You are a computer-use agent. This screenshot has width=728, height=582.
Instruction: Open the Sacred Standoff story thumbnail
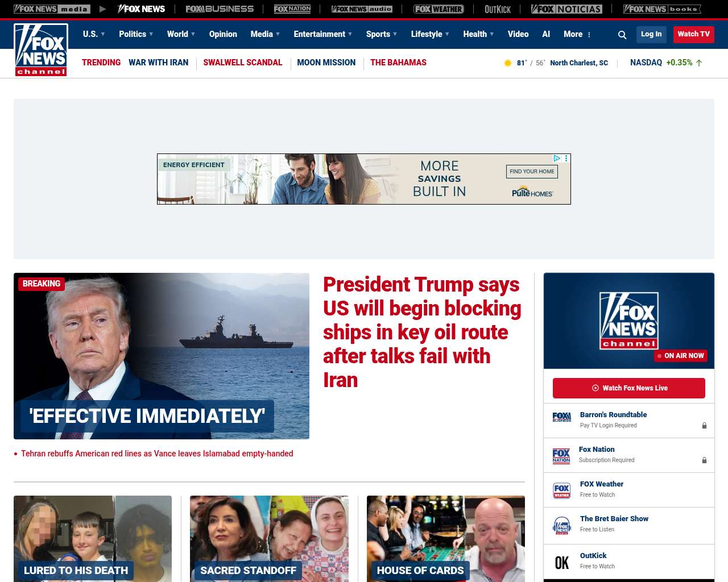(x=269, y=539)
